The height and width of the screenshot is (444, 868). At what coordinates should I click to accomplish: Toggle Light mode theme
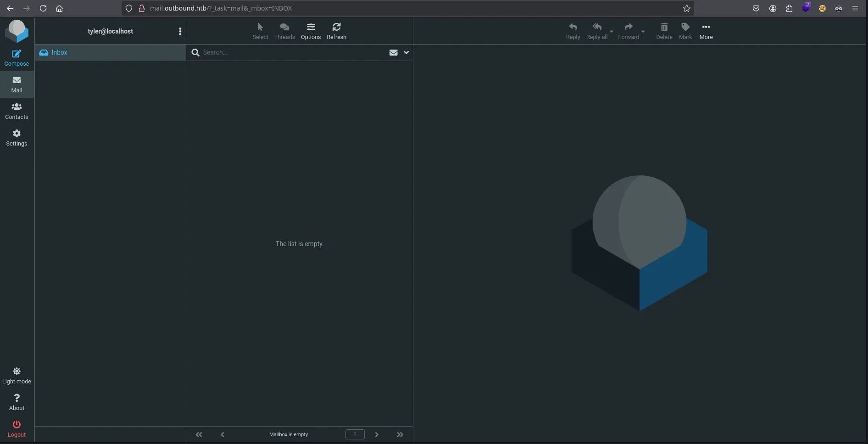point(17,376)
